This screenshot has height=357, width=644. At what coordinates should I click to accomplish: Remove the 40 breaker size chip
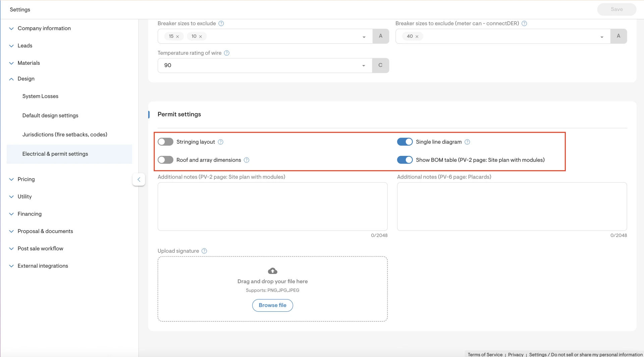[x=417, y=37]
